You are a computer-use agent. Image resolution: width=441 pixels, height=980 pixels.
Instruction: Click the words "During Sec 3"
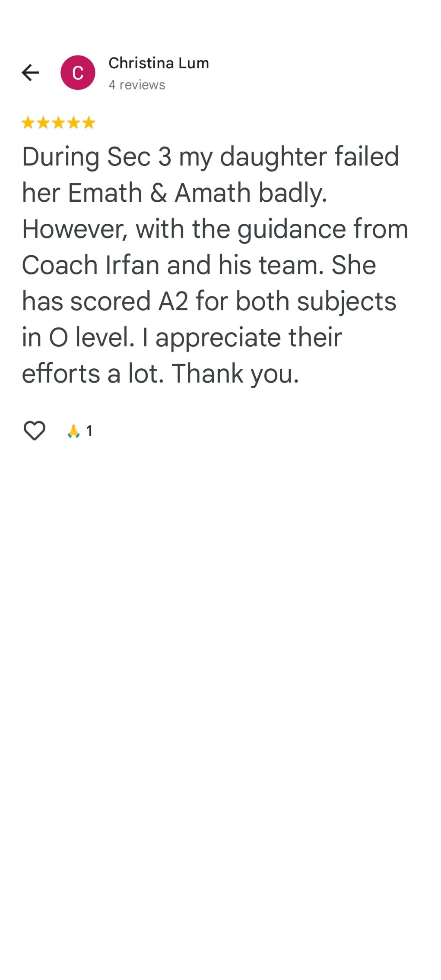[x=96, y=157]
